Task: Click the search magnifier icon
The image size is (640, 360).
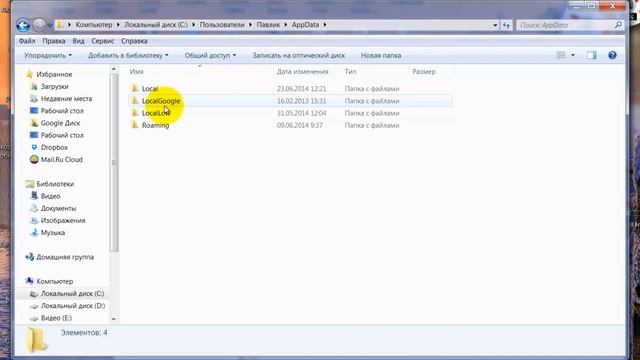Action: coord(618,25)
